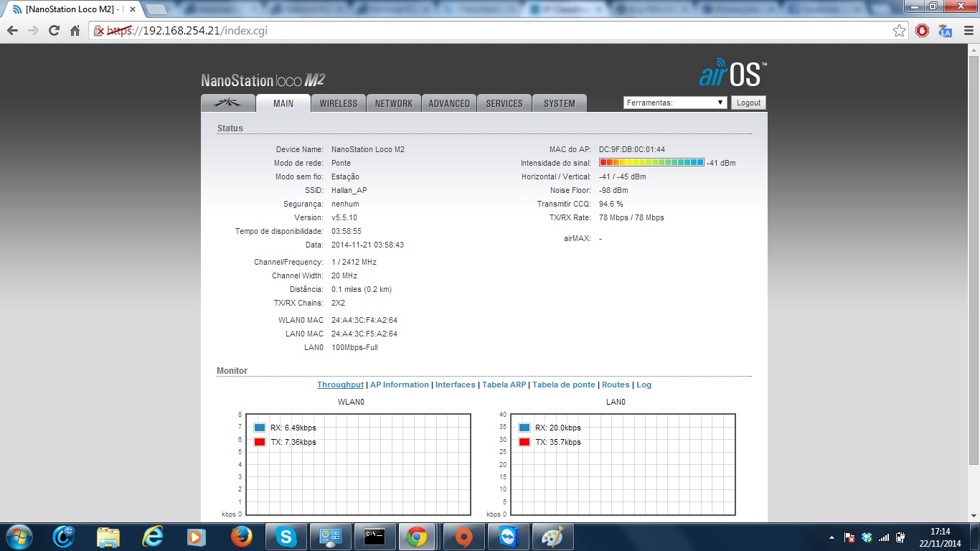Viewport: 980px width, 551px height.
Task: Click the WLAN0 MAC value 24:A4:3C:F4:A2:64
Action: point(364,320)
